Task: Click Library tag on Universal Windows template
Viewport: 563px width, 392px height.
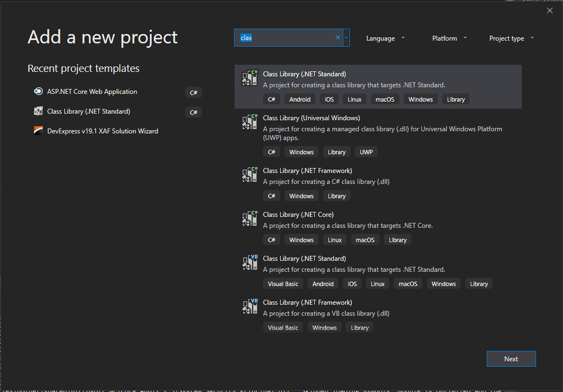Action: (337, 152)
